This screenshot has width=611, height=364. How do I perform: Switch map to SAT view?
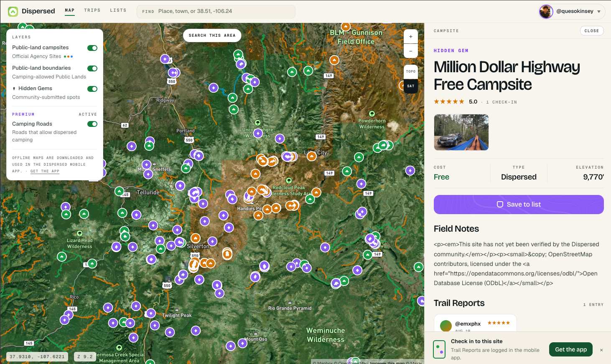411,86
